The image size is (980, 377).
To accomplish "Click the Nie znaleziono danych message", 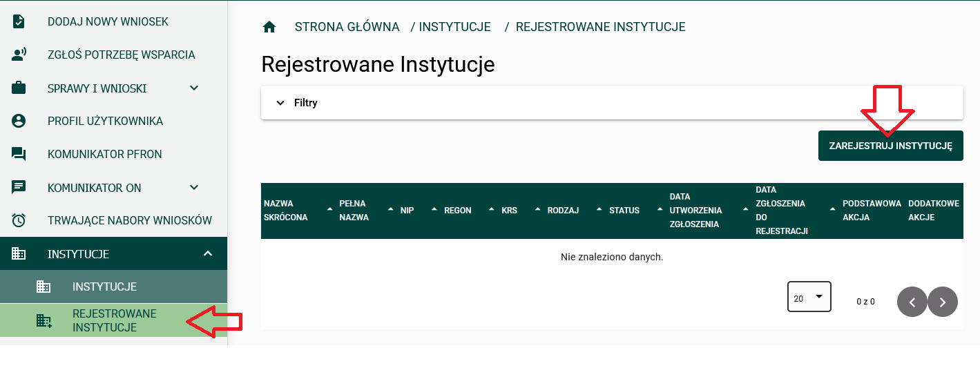I will point(612,257).
